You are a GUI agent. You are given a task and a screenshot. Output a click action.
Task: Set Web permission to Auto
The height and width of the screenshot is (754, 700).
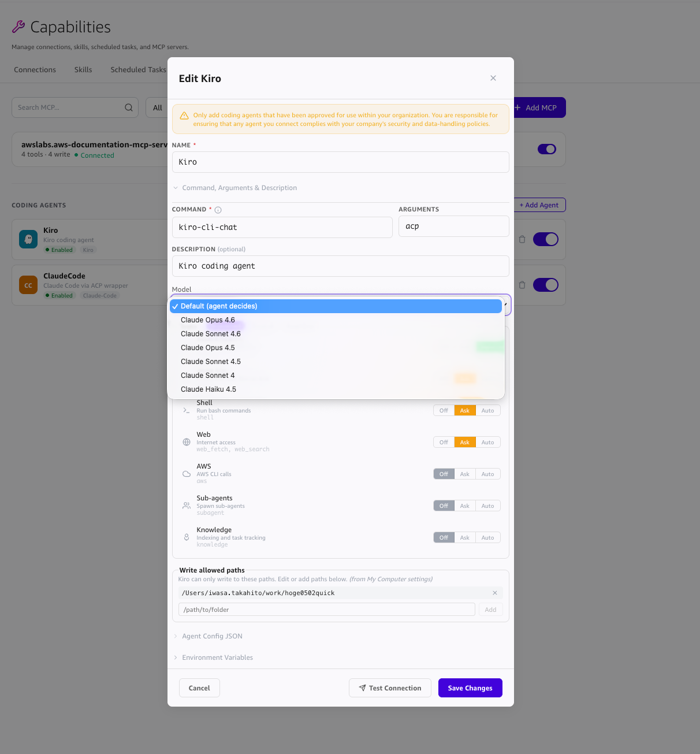tap(488, 442)
